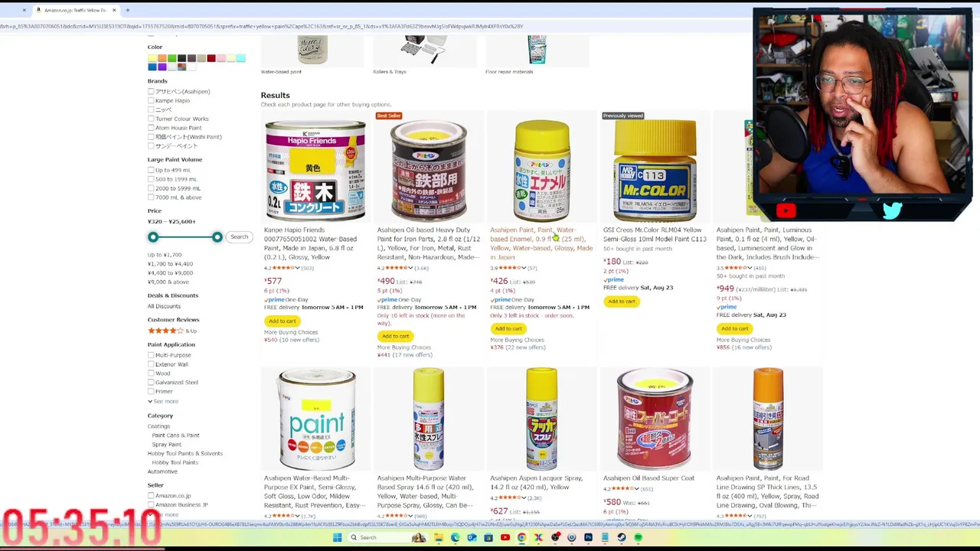This screenshot has height=551, width=980.
Task: Open the Spray Paint category link
Action: [166, 444]
